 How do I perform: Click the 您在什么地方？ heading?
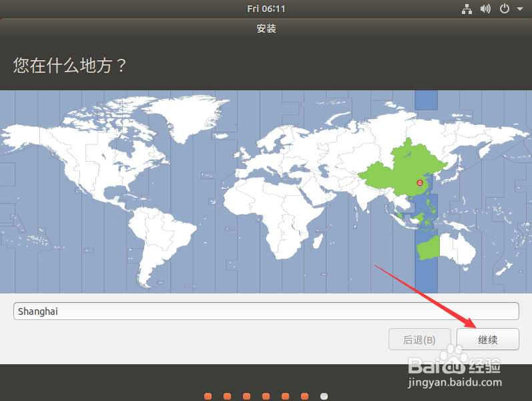pyautogui.click(x=69, y=65)
